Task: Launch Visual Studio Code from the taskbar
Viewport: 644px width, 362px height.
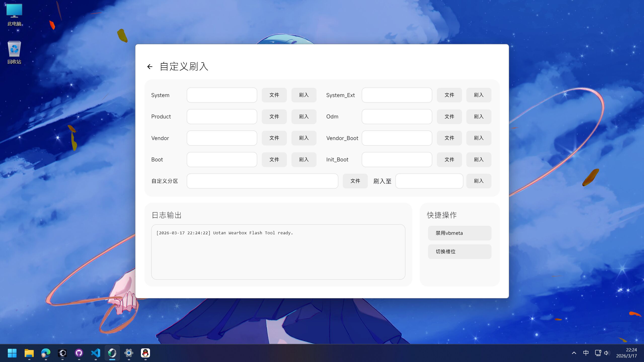Action: click(95, 353)
